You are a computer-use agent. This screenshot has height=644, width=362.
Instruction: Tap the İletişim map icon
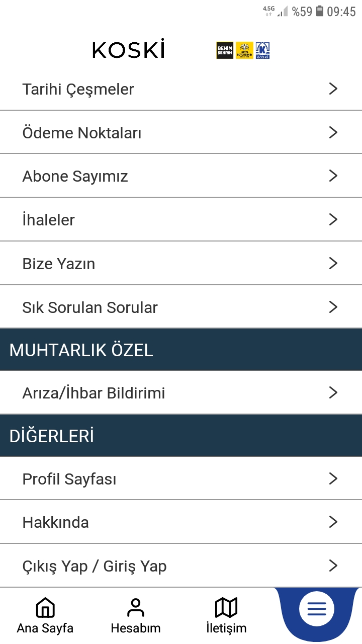(226, 608)
